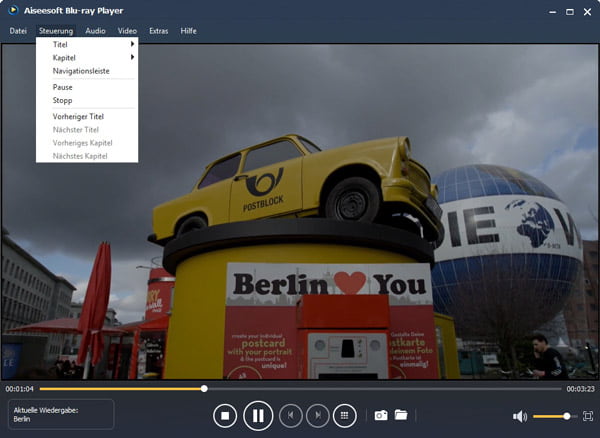Screen dimensions: 600x438
Task: Open the snapshot folder icon
Action: [401, 415]
